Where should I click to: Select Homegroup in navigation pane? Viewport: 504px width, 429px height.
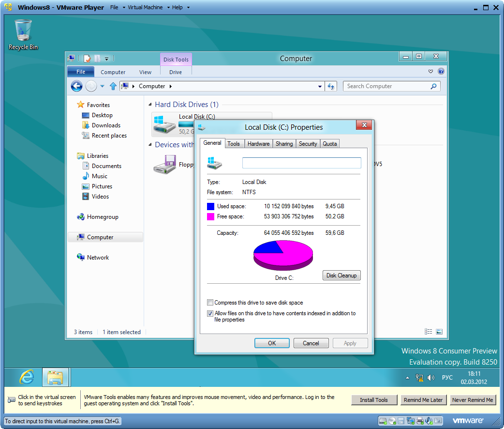coord(98,217)
